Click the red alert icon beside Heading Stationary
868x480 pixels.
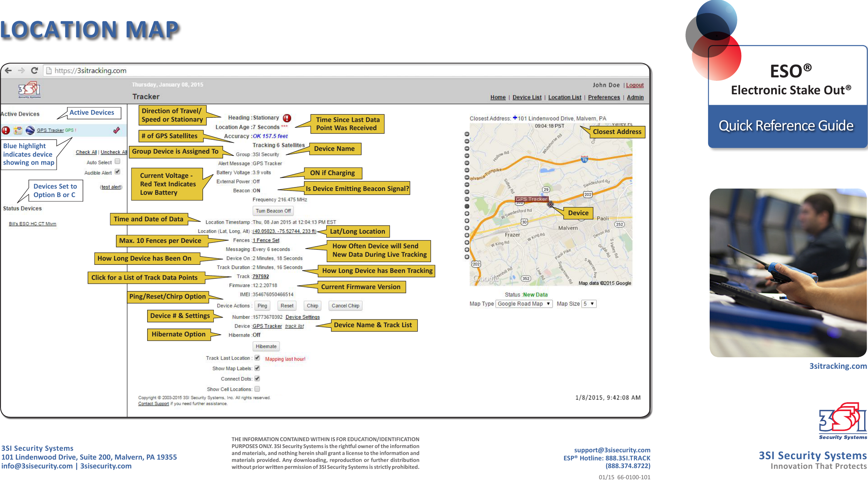(x=287, y=118)
